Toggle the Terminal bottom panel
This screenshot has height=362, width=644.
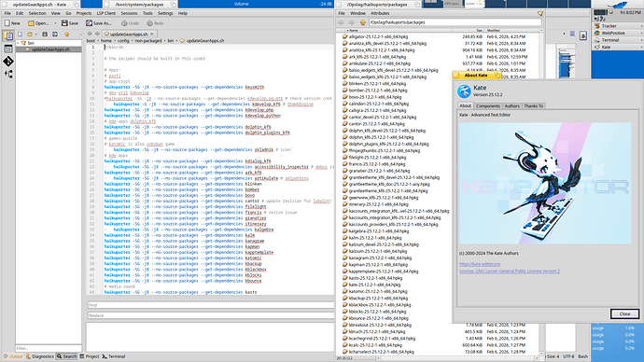pos(113,356)
